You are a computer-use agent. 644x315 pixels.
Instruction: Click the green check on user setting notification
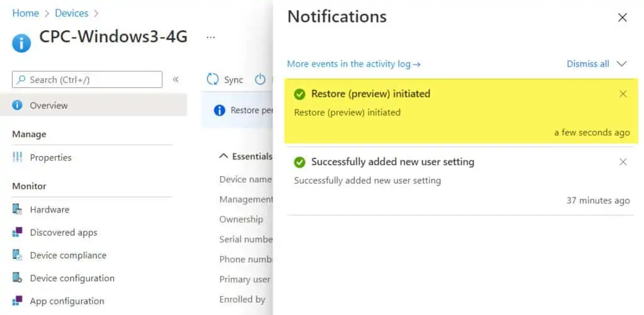click(x=300, y=163)
